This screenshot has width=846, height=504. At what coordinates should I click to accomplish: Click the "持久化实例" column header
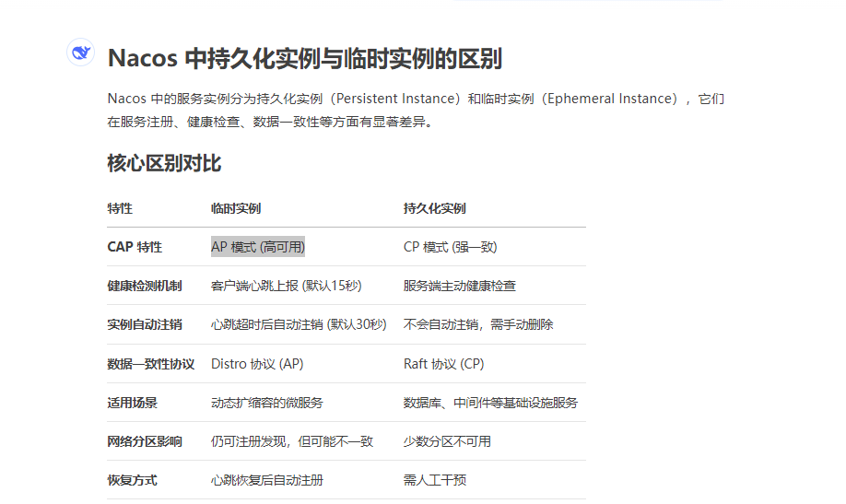(434, 208)
